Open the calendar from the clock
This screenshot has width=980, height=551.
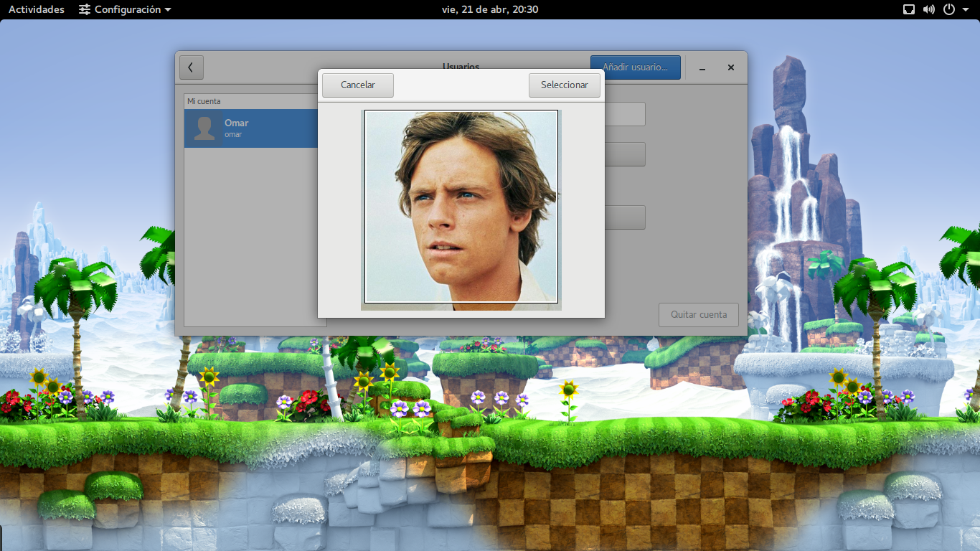coord(490,9)
